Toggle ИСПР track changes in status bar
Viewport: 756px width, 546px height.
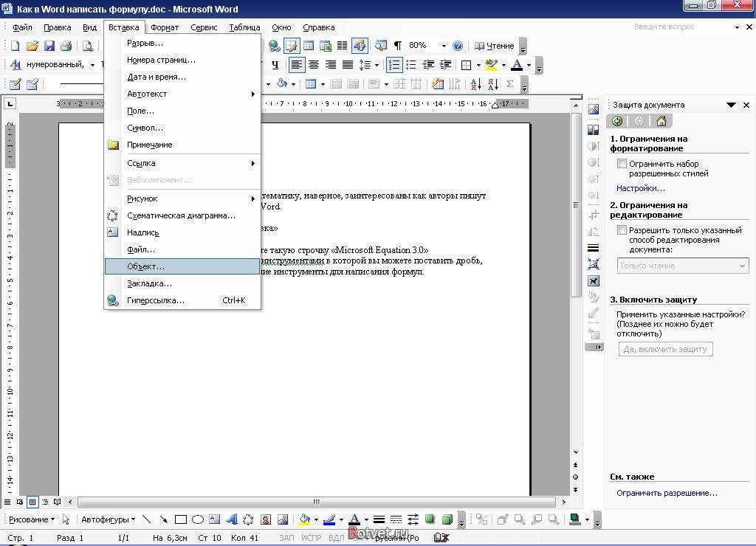click(311, 538)
